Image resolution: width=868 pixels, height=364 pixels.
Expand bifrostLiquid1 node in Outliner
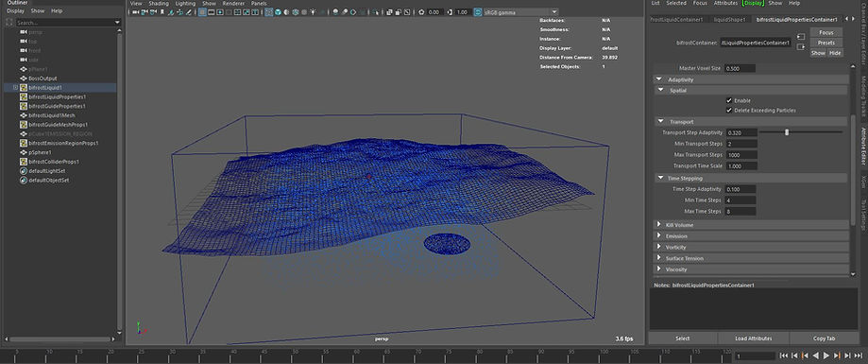[x=15, y=88]
